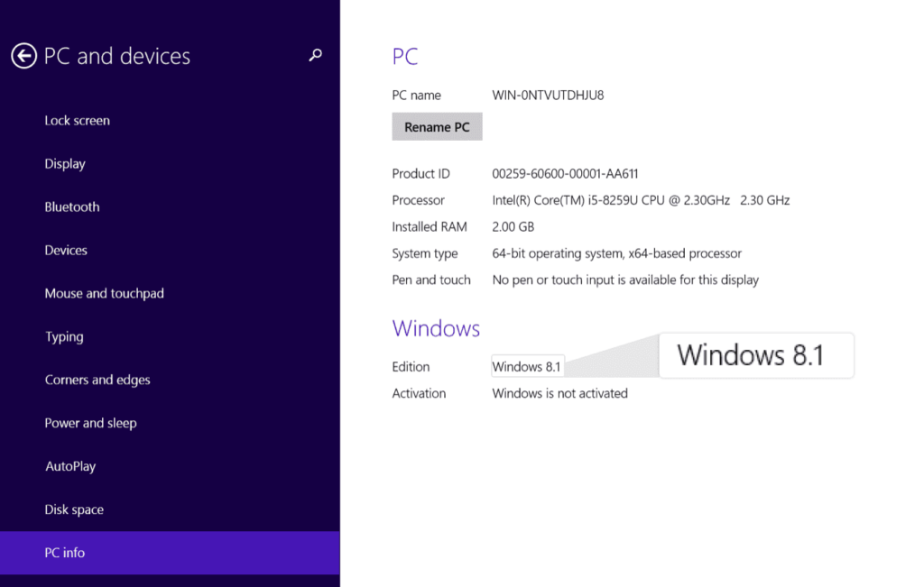Open the Devices section

pyautogui.click(x=65, y=250)
